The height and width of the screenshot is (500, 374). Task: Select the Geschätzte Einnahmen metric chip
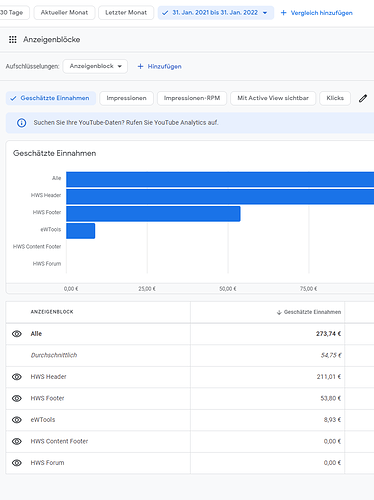click(51, 98)
